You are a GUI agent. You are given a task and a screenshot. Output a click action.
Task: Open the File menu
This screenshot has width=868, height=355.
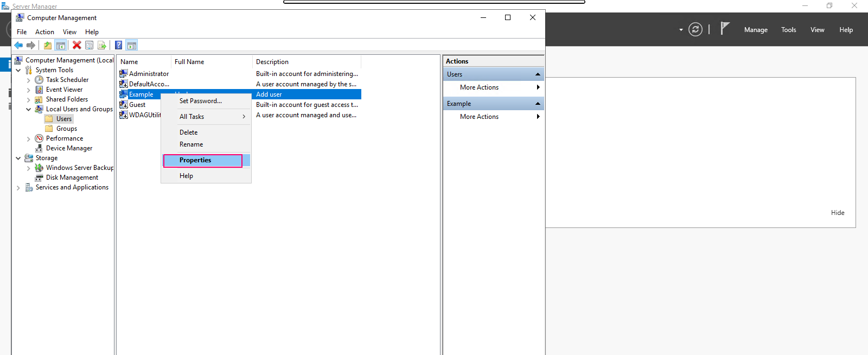(22, 32)
